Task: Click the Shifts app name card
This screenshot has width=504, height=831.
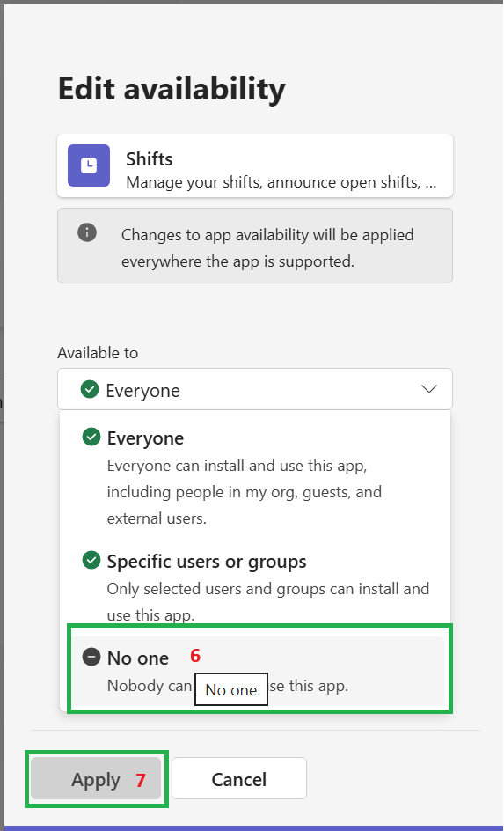Action: tap(255, 165)
